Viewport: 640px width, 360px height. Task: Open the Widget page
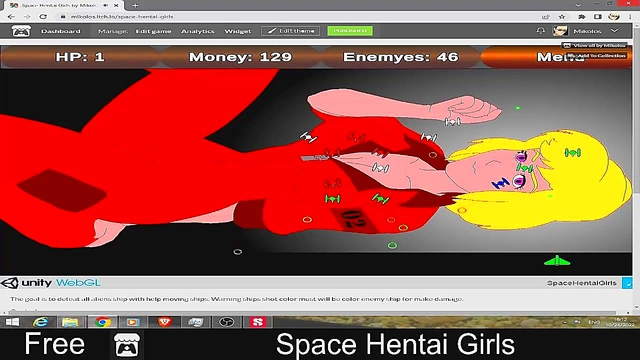[x=238, y=31]
